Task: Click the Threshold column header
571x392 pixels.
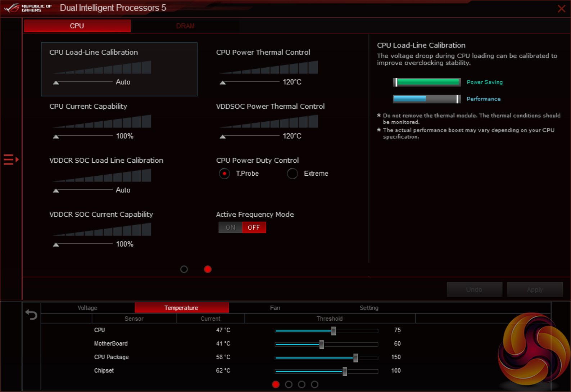Action: (x=330, y=319)
